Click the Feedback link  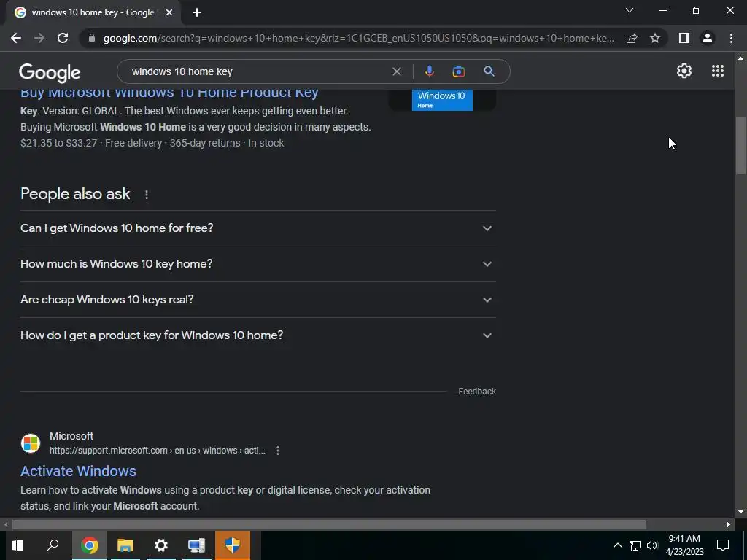pos(477,392)
